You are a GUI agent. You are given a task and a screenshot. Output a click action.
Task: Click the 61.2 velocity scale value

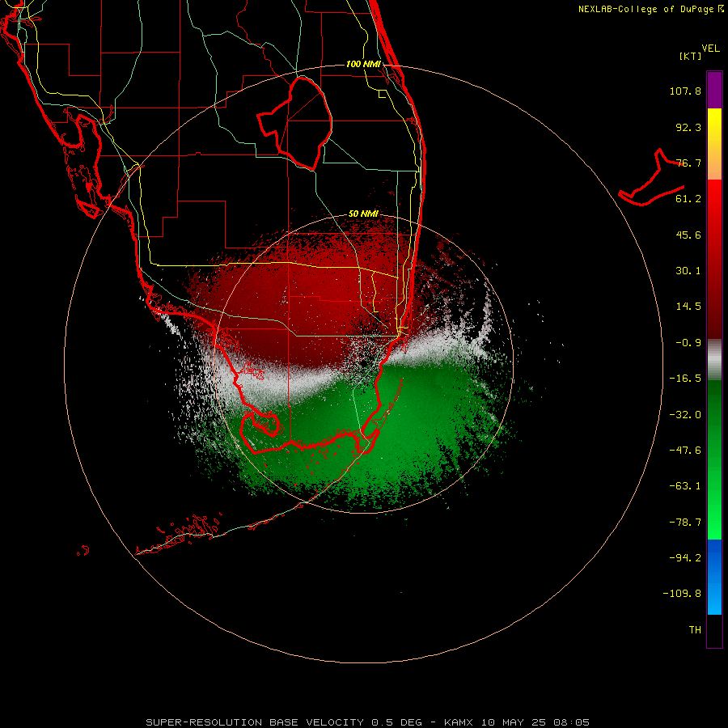pyautogui.click(x=688, y=199)
